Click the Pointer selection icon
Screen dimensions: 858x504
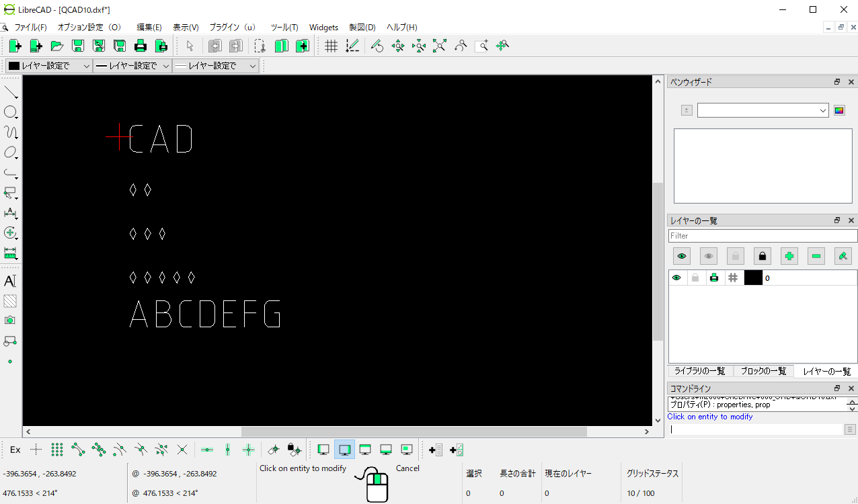point(190,46)
